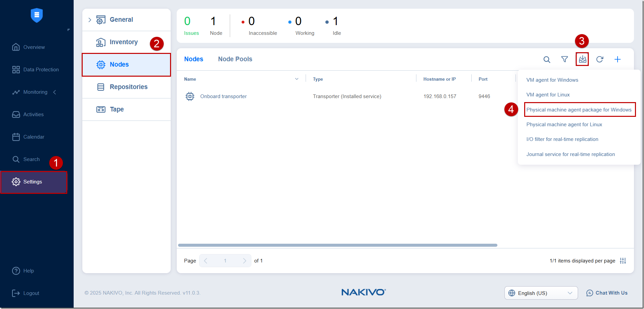Screen dimensions: 644x309
Task: Go to next page arrow
Action: tap(245, 261)
